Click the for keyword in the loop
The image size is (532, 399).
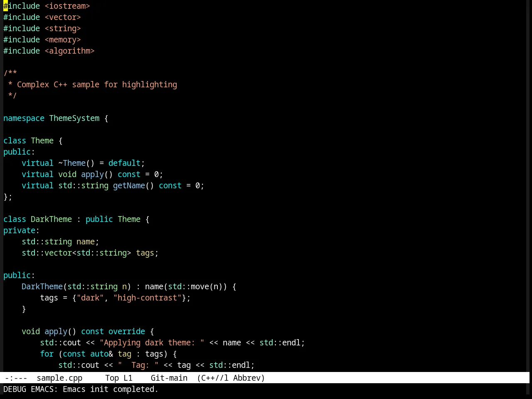(47, 354)
